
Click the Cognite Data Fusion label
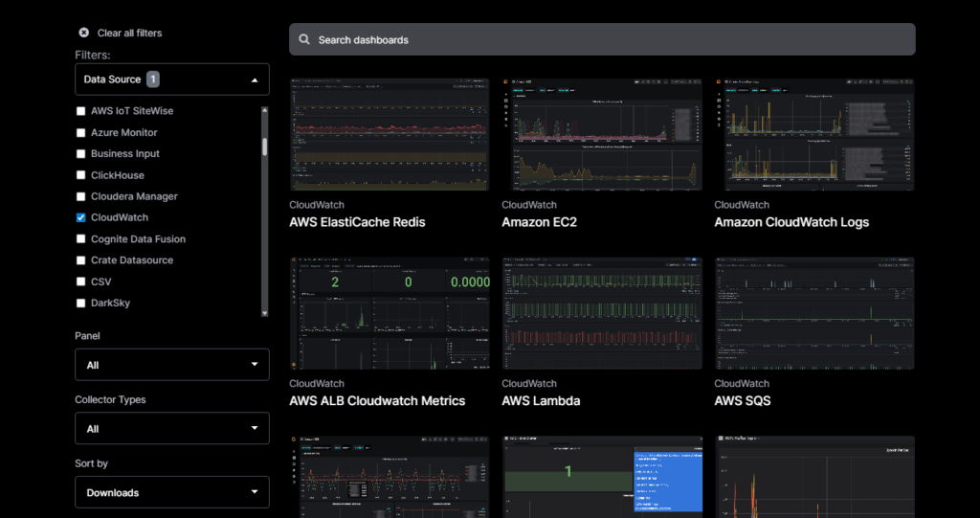[x=138, y=239]
